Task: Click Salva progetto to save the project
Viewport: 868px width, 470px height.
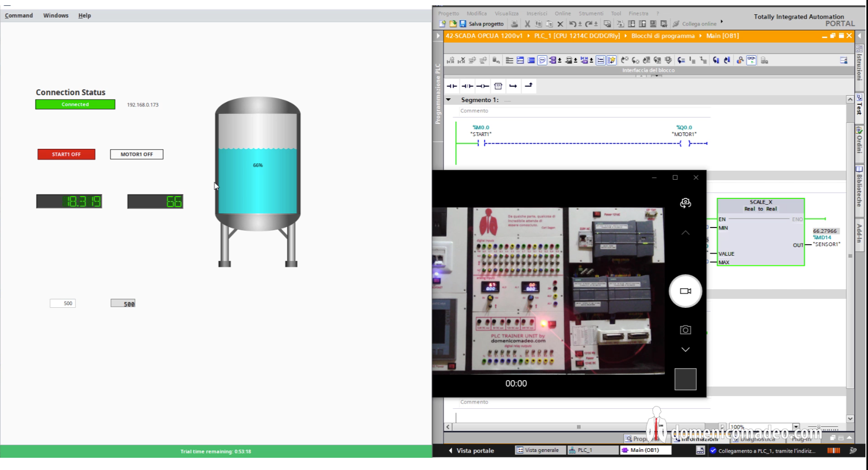Action: 482,24
